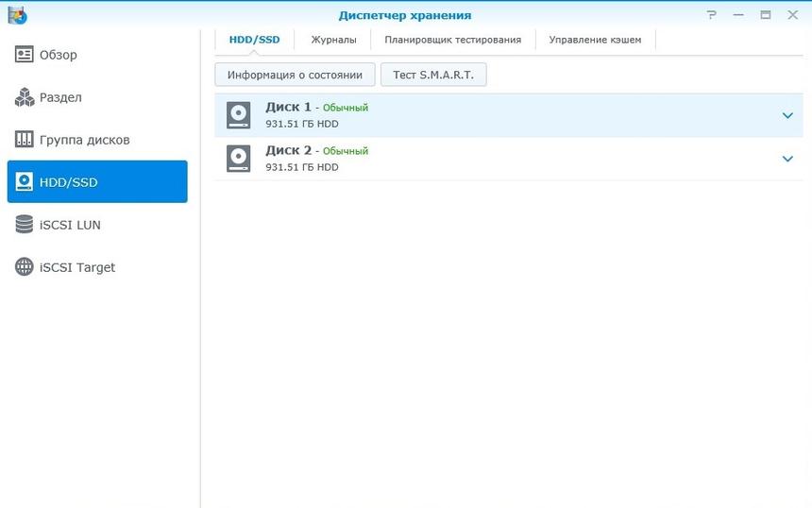Image resolution: width=812 pixels, height=508 pixels.
Task: Maximize the Диспетчер хранения window
Action: click(x=766, y=15)
